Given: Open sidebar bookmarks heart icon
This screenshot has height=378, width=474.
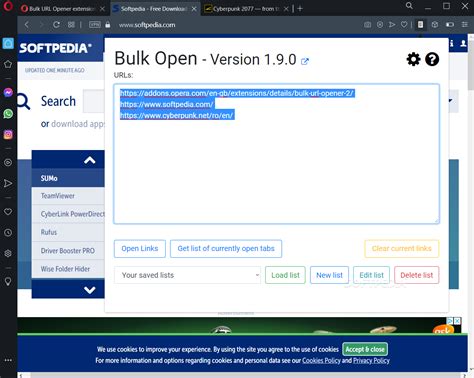Looking at the screenshot, I should click(x=8, y=211).
